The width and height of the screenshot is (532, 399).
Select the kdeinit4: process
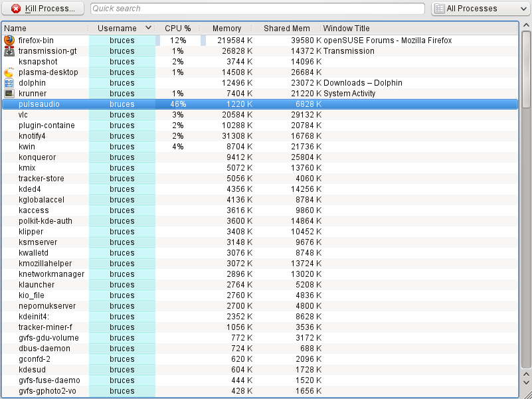34,317
